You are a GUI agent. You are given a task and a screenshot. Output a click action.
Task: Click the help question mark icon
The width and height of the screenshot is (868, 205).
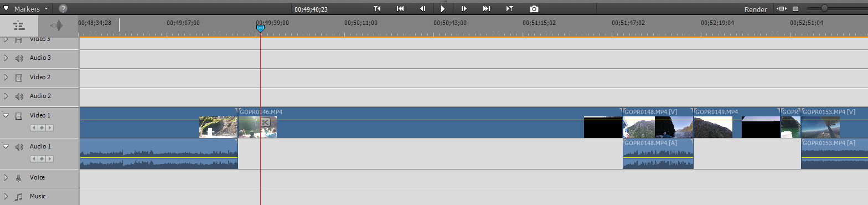point(63,9)
